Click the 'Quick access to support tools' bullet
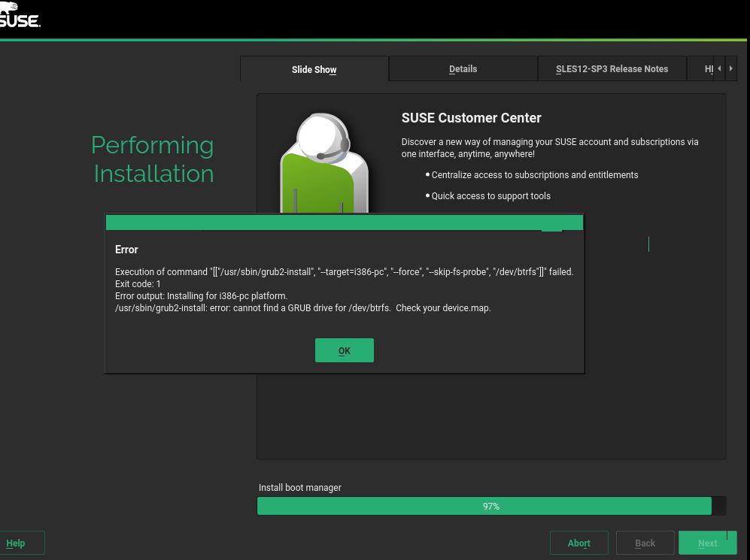750x560 pixels. click(x=490, y=196)
